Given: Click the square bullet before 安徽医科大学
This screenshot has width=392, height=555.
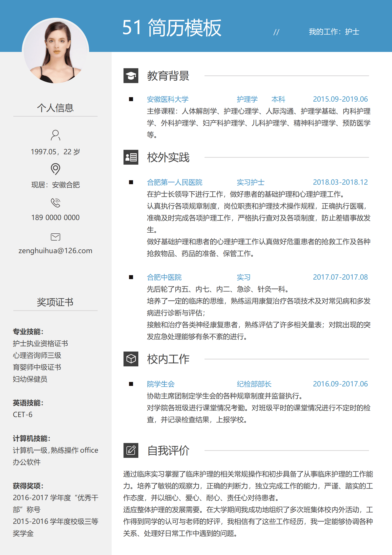Looking at the screenshot, I should tap(131, 99).
